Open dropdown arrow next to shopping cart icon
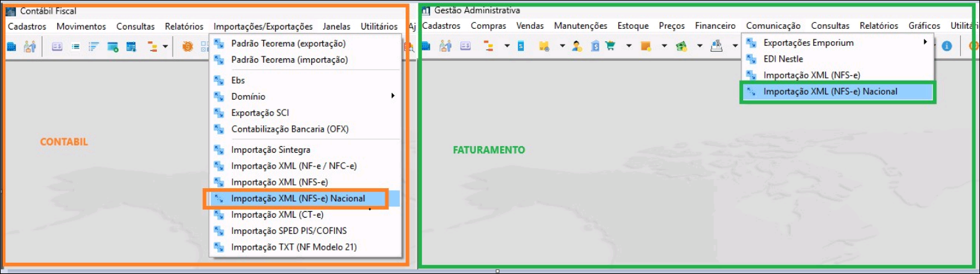This screenshot has width=980, height=274. pos(628,47)
